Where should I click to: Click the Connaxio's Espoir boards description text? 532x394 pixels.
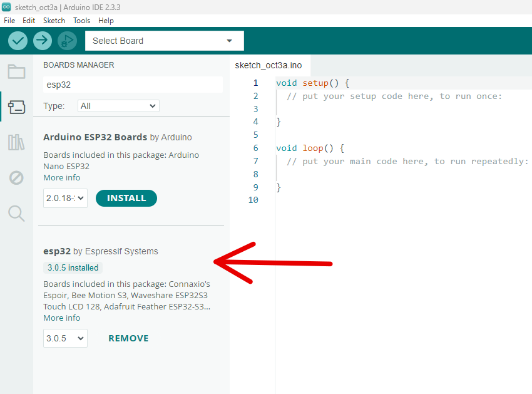click(127, 295)
